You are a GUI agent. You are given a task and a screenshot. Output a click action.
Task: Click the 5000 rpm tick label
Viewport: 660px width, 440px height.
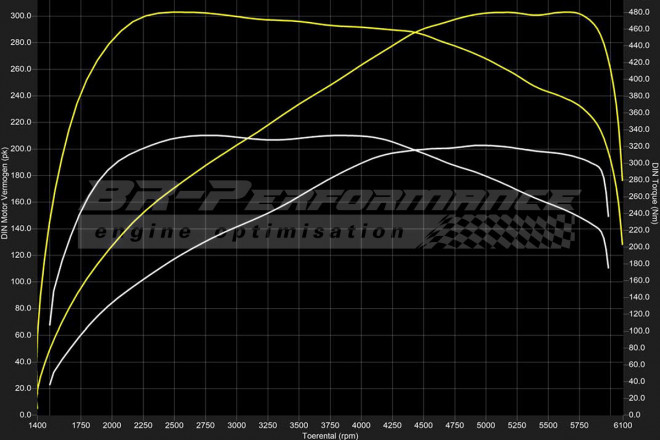(486, 424)
